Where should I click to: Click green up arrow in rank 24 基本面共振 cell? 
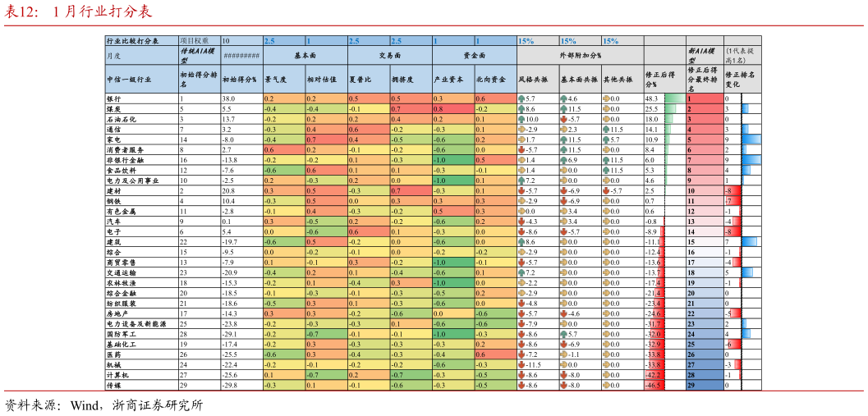[564, 334]
